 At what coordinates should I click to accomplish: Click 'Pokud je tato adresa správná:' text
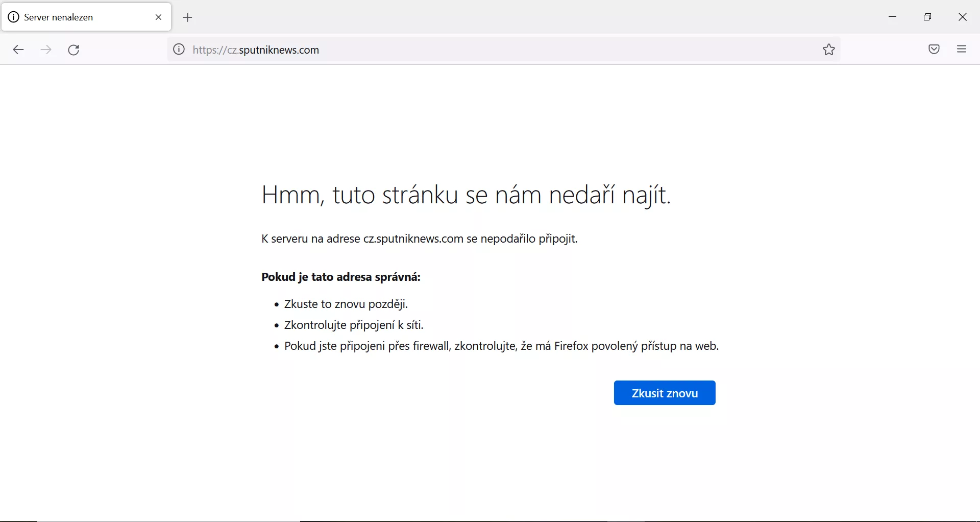pos(341,277)
